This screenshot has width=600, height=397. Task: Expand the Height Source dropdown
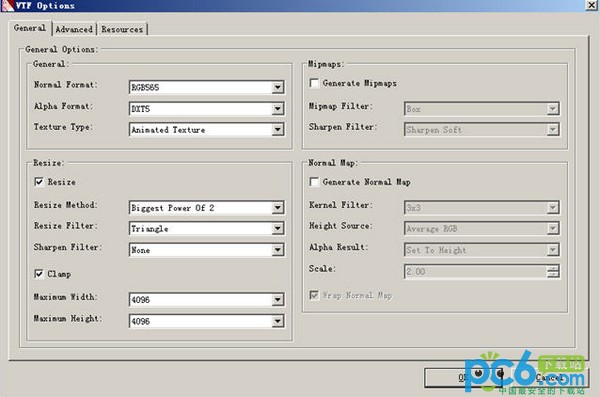point(482,229)
